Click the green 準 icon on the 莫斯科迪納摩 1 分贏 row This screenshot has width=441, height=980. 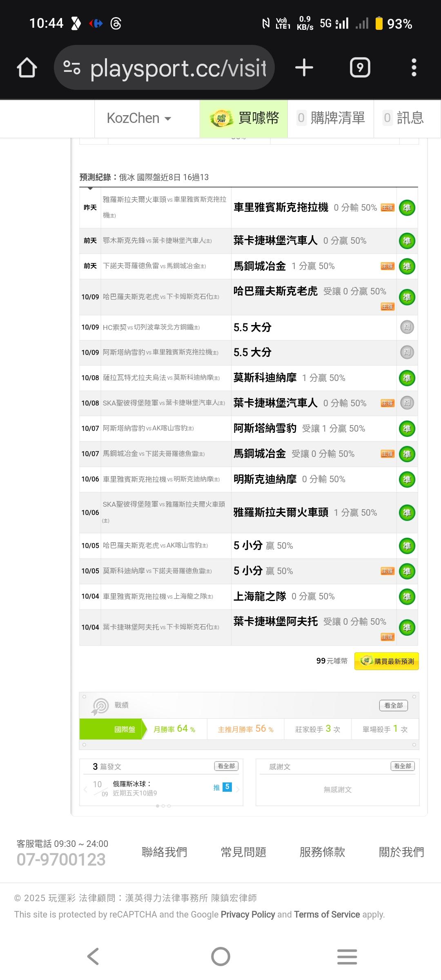(x=407, y=378)
